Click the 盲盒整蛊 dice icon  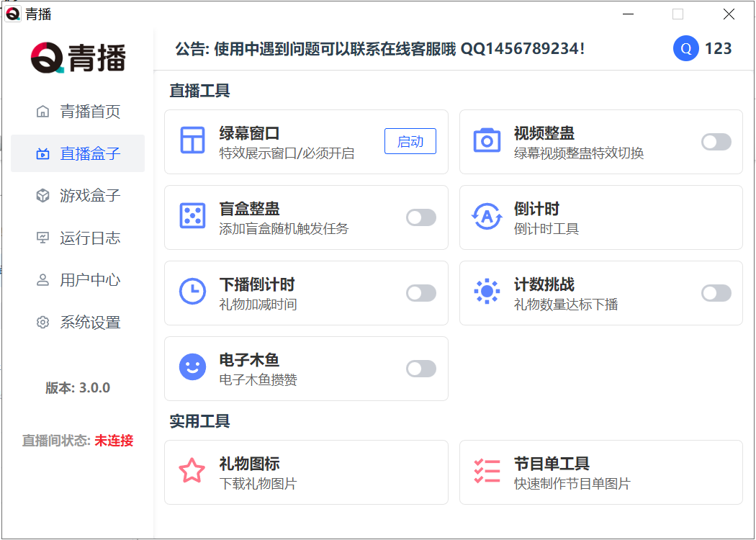(192, 216)
